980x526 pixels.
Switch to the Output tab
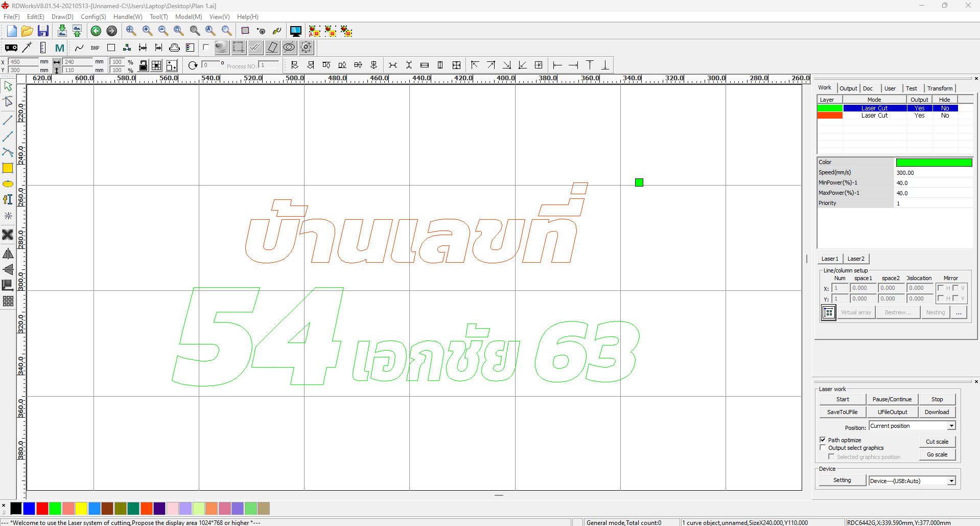point(848,88)
